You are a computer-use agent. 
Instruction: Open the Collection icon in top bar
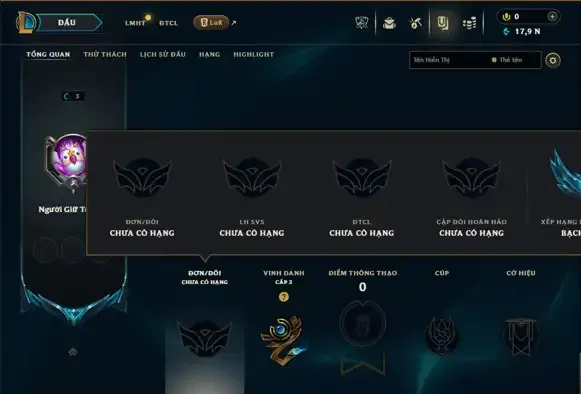coord(443,23)
